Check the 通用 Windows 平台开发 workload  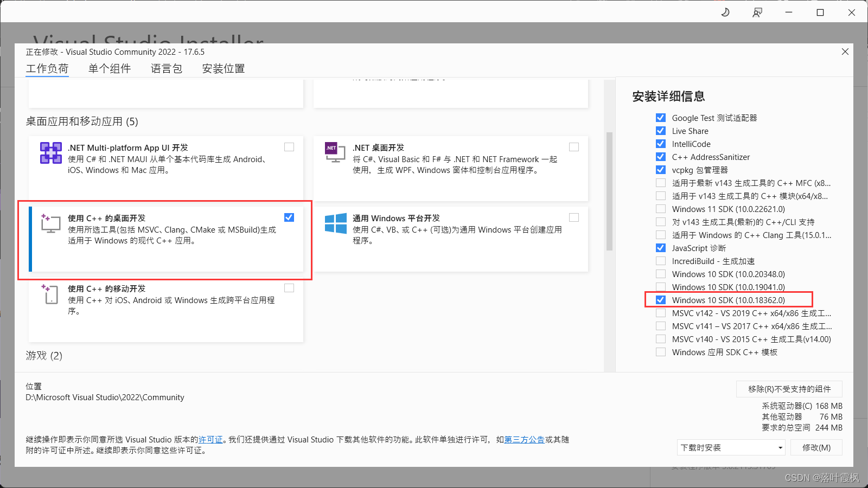coord(574,217)
